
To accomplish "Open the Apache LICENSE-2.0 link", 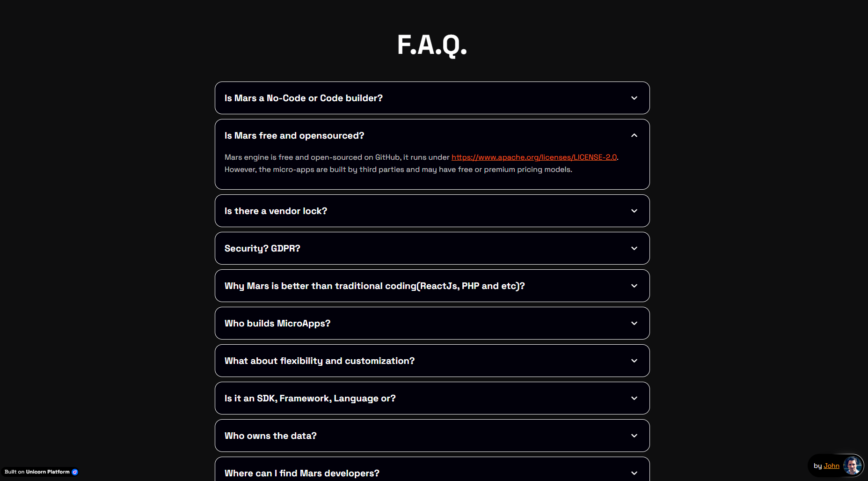I will pos(534,157).
